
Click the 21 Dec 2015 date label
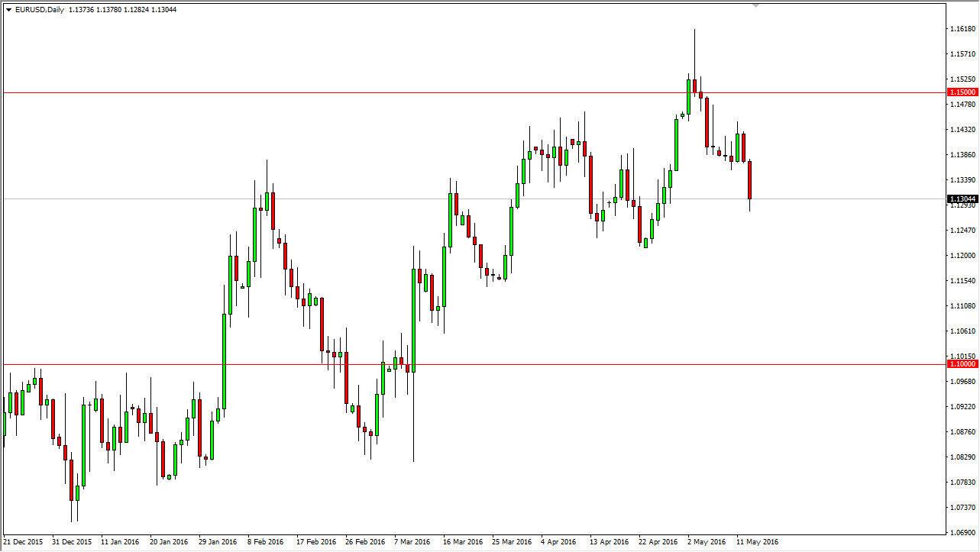(23, 540)
